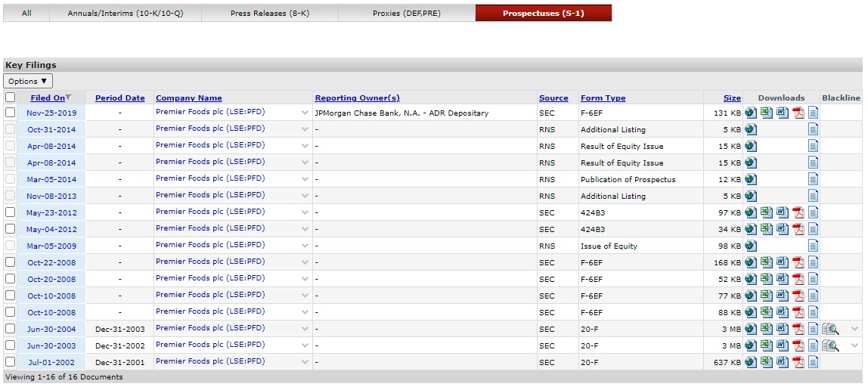Open text document icon for Oct-31-2014 listing
The width and height of the screenshot is (868, 384).
(x=814, y=129)
